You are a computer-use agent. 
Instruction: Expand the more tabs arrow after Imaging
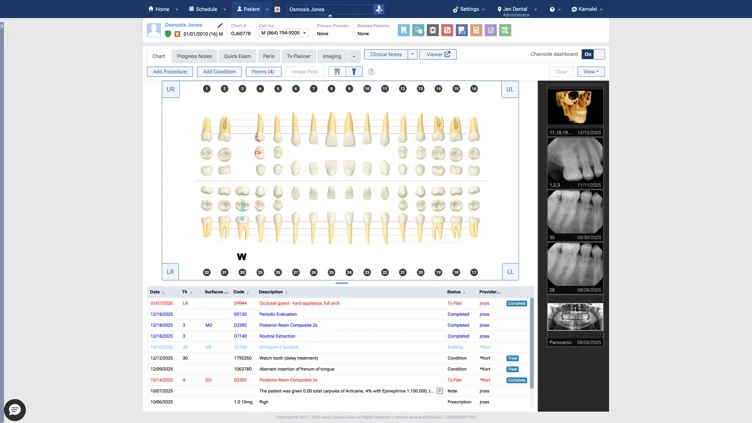(x=354, y=56)
